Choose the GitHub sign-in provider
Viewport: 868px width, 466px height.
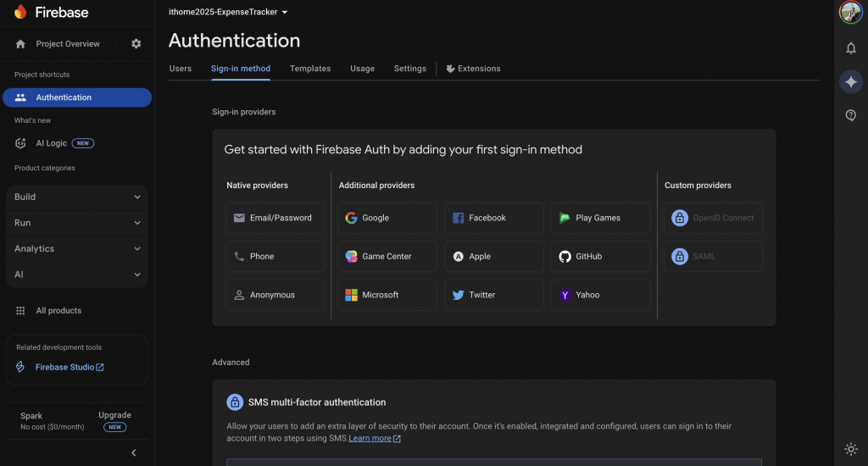[x=600, y=257]
